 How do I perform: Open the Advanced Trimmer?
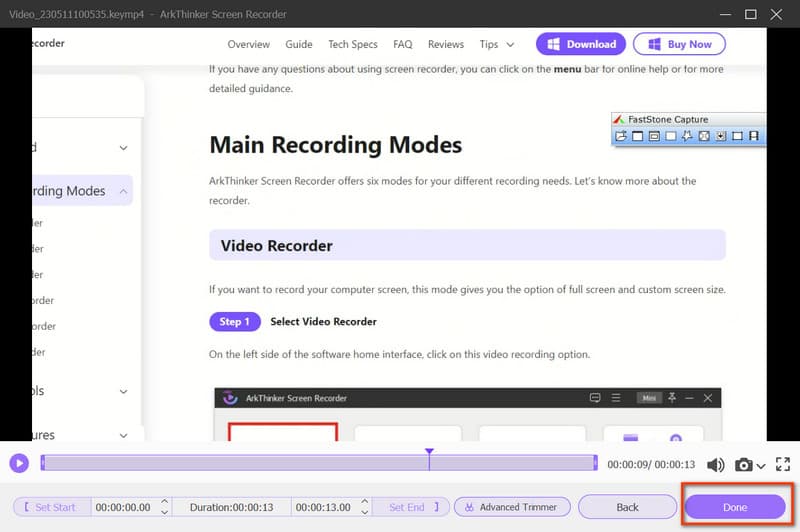[512, 507]
